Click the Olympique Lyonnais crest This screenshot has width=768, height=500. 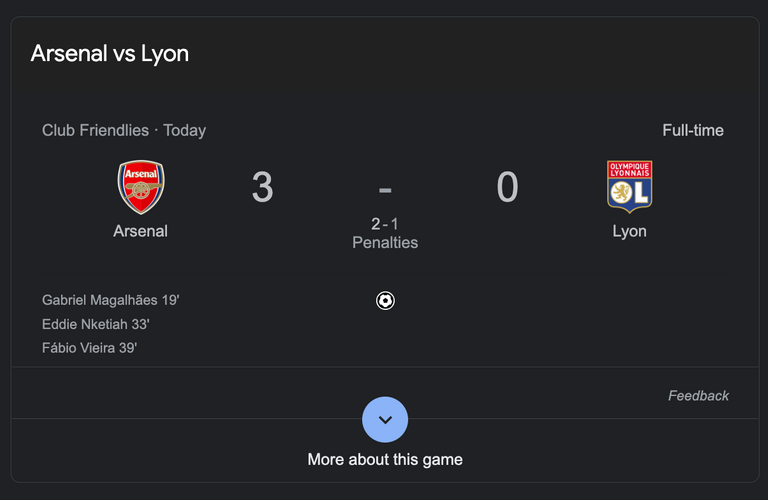pyautogui.click(x=629, y=187)
